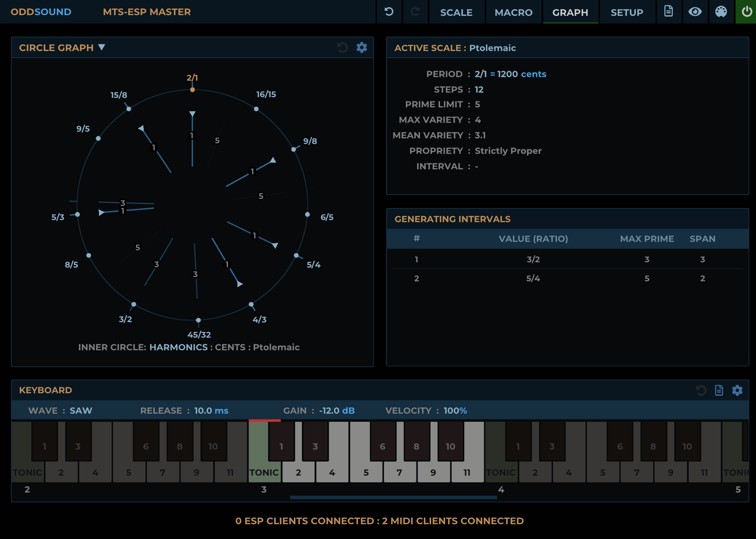Viewport: 756px width, 539px height.
Task: Click the document icon in the Keyboard panel
Action: [x=719, y=390]
